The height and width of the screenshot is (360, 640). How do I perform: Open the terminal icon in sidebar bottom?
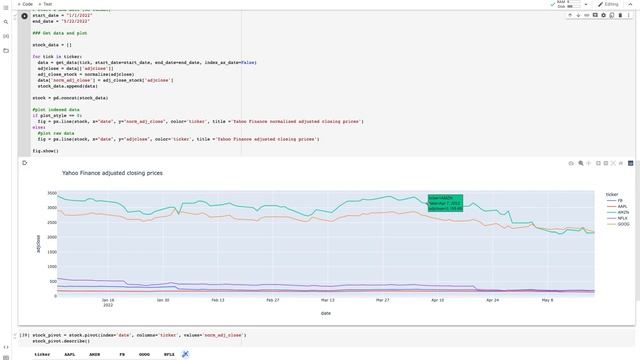[x=6, y=358]
